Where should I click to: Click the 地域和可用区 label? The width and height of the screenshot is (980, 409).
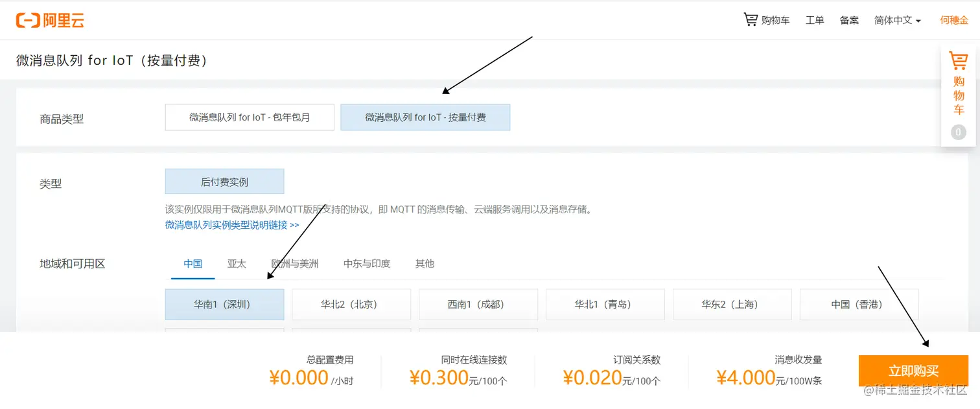coord(73,264)
